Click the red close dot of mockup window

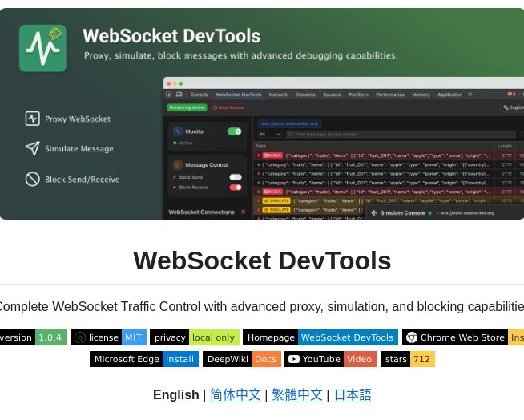[169, 83]
